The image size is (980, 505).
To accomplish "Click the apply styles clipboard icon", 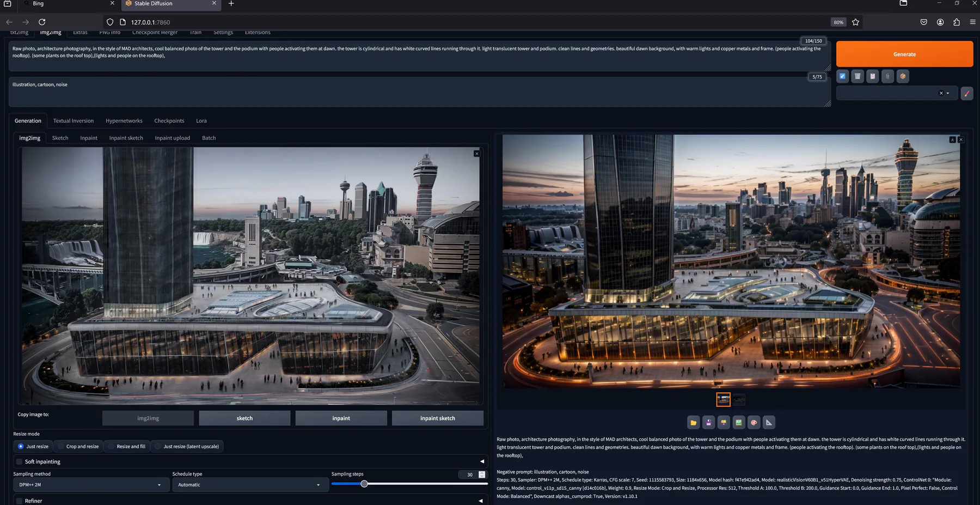I will pyautogui.click(x=872, y=76).
